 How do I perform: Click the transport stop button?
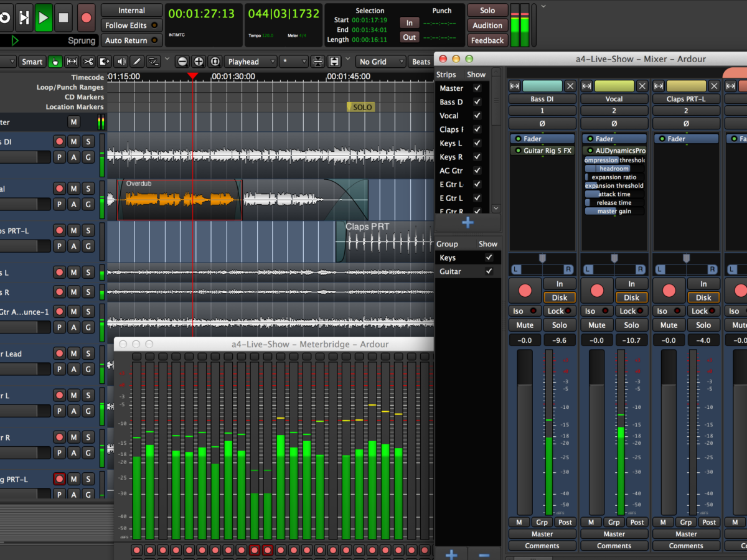(63, 17)
